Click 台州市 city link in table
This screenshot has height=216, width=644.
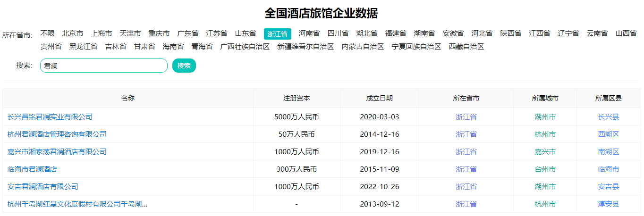[545, 169]
